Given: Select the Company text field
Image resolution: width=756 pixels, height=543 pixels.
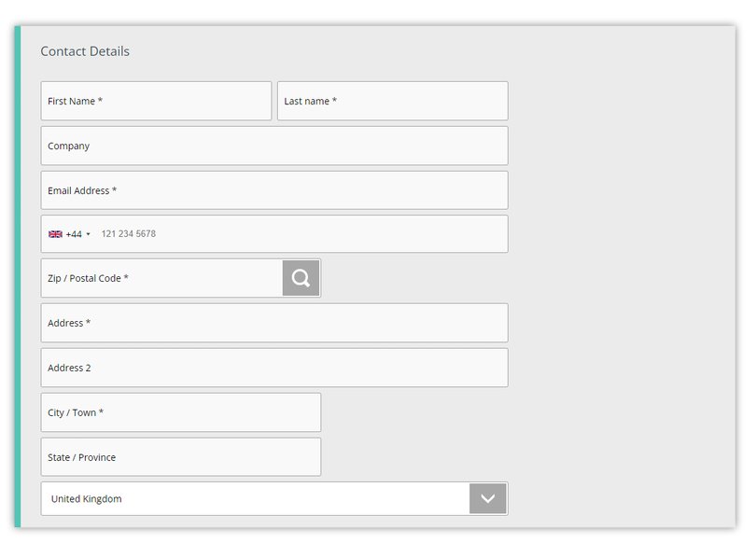Looking at the screenshot, I should click(273, 145).
